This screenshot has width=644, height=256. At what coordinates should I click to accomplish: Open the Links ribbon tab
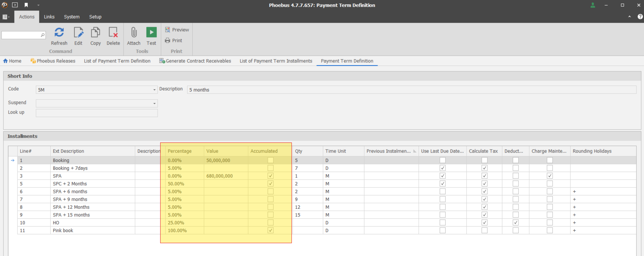coord(49,17)
